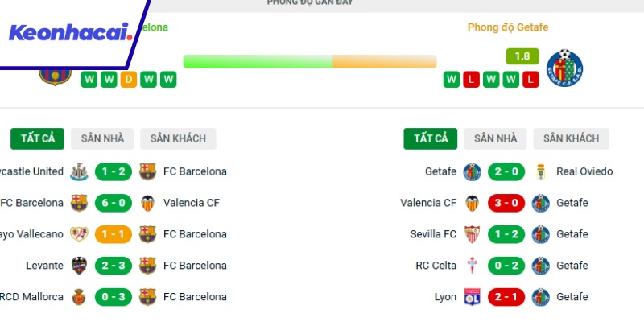644x322 pixels.
Task: Select left TẤT CẢ tab for Barcelona
Action: pyautogui.click(x=37, y=138)
